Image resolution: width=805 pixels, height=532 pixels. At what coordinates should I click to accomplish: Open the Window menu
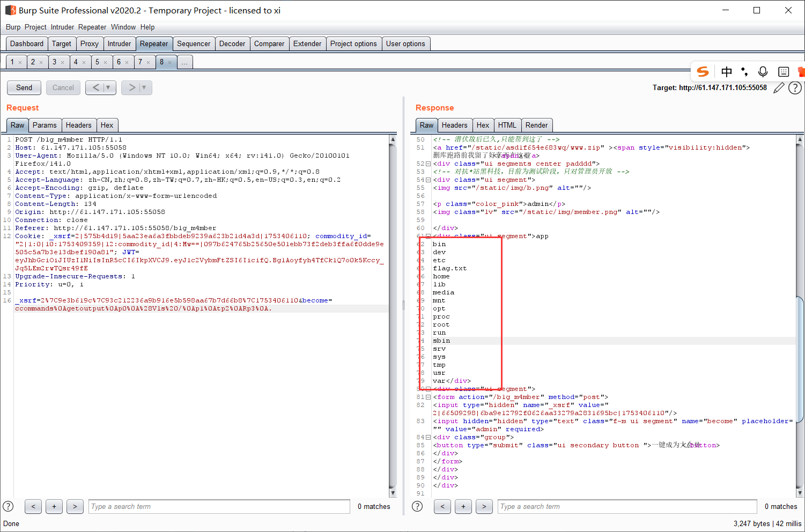tap(123, 27)
